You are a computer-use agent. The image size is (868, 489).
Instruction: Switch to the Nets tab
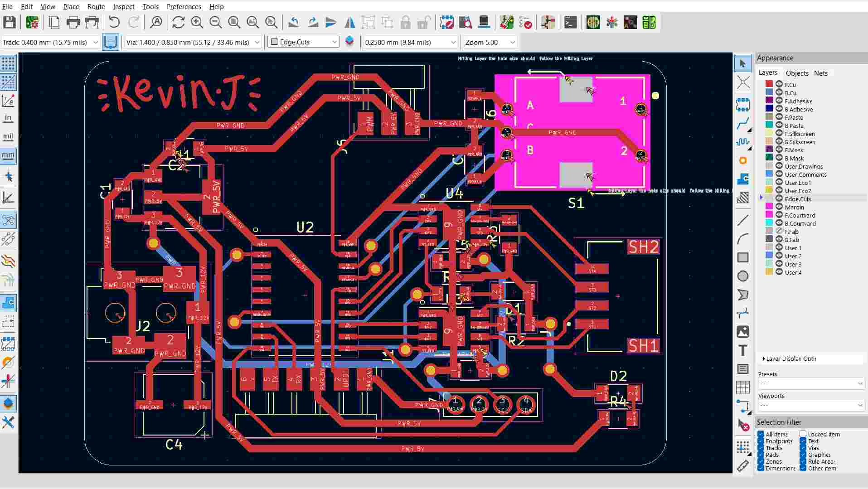pos(820,73)
